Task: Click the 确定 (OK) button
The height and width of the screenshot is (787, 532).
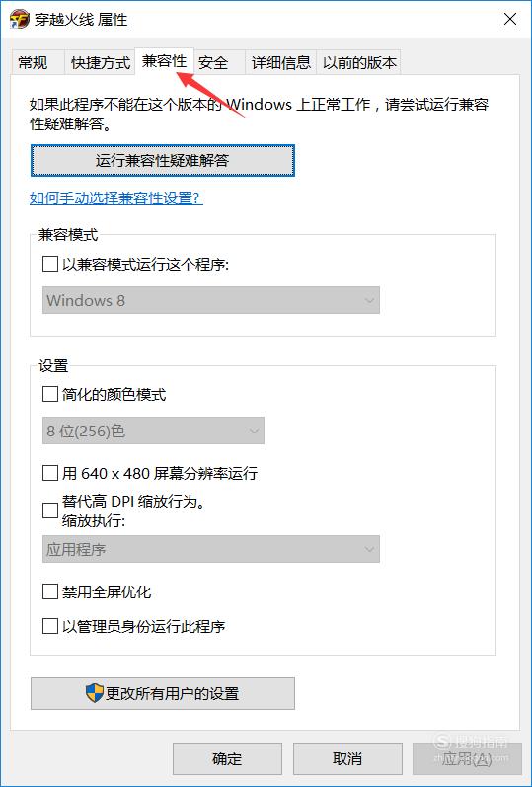Action: 227,759
